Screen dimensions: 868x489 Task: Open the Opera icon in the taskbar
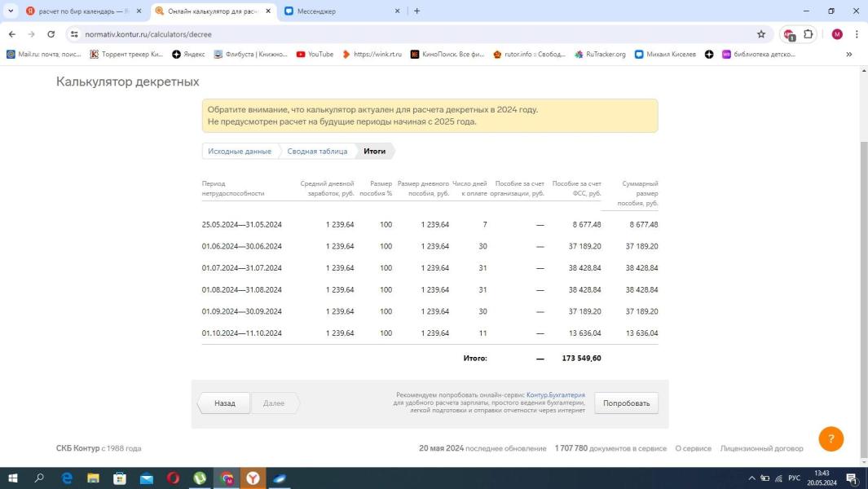(173, 478)
